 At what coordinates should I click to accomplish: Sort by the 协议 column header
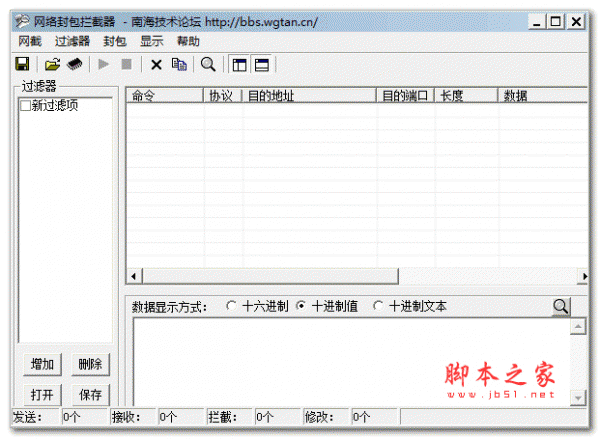click(223, 95)
